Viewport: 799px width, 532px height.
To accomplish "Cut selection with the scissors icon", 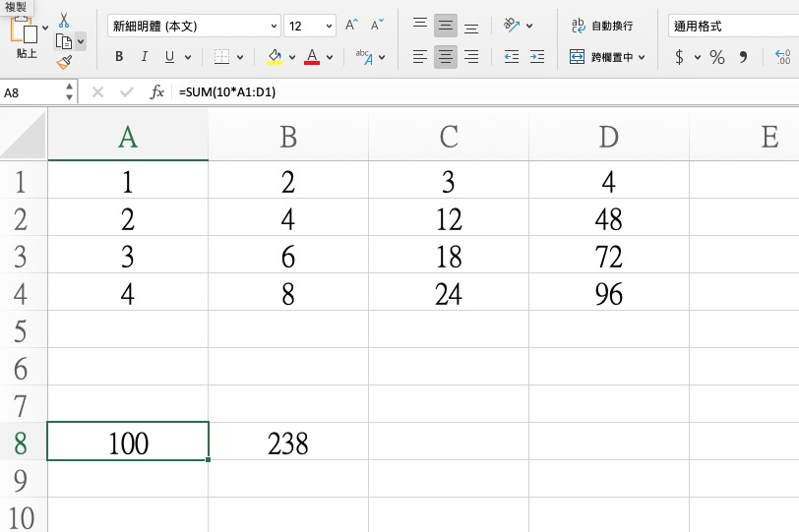I will pyautogui.click(x=64, y=20).
